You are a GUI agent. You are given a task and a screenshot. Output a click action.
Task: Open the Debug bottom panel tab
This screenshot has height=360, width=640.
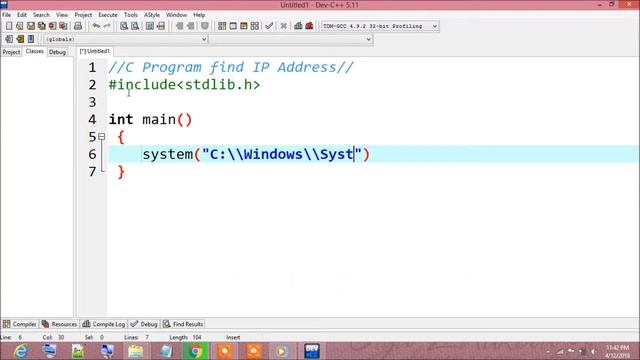pyautogui.click(x=144, y=324)
